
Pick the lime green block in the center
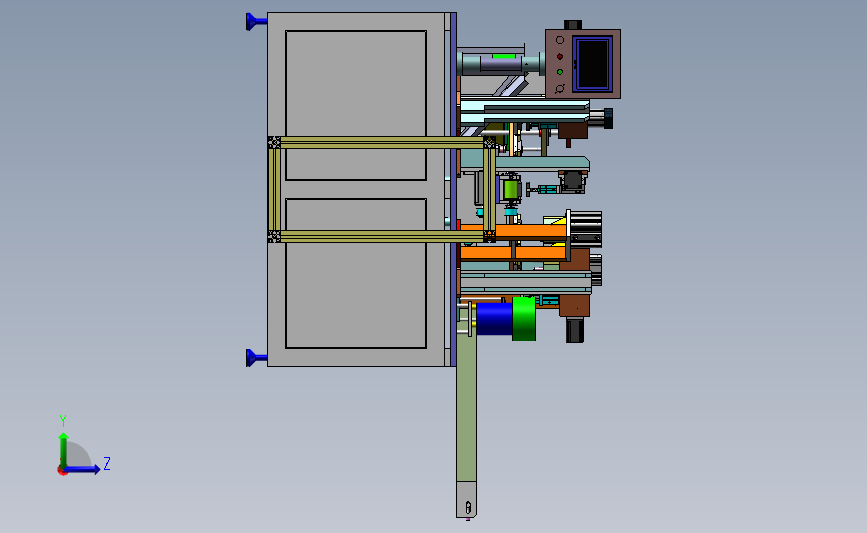510,190
